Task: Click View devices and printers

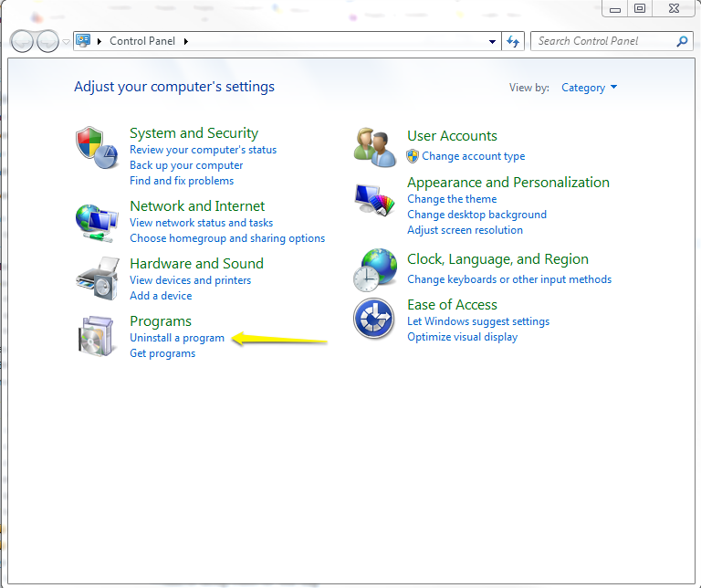Action: click(x=190, y=280)
